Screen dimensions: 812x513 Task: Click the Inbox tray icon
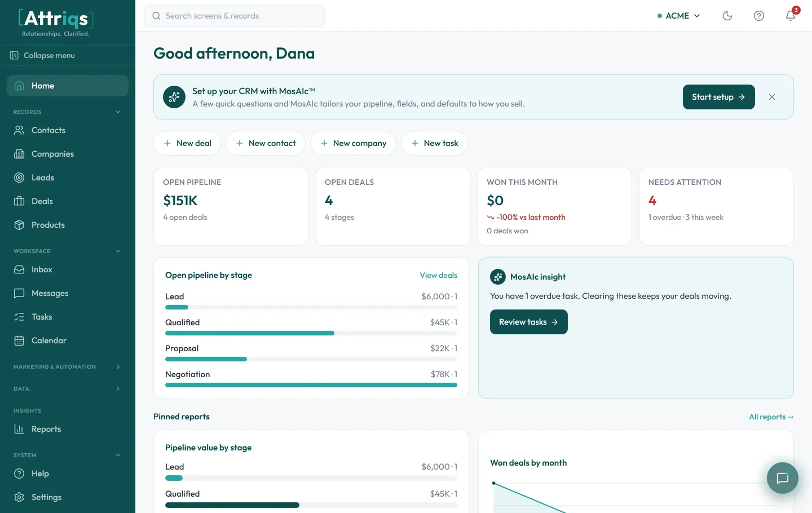19,269
